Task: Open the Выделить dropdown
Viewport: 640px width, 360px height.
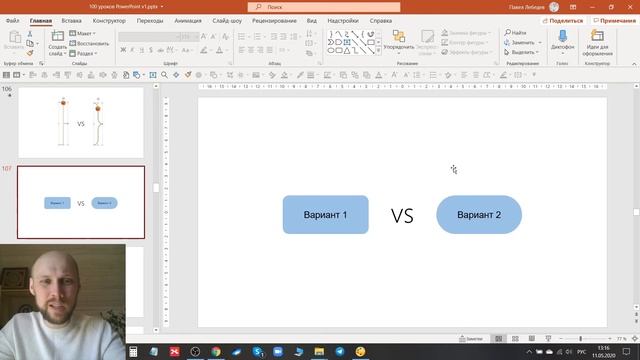Action: [521, 52]
